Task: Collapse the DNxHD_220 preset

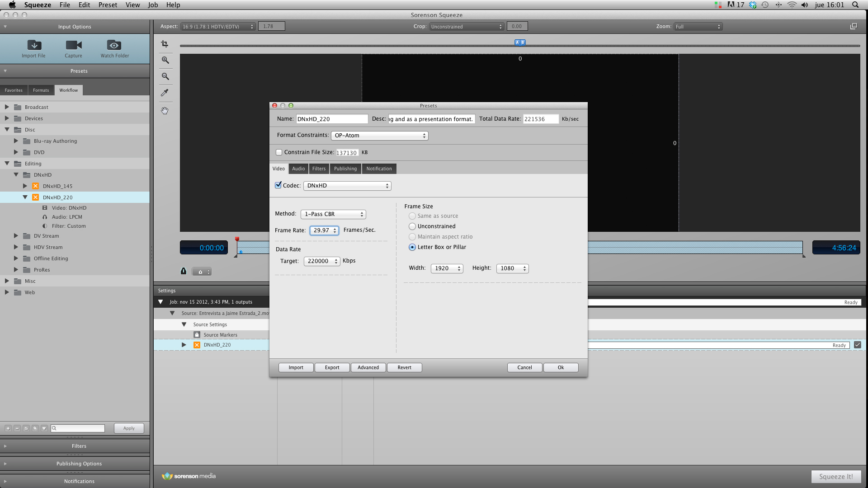Action: coord(25,197)
